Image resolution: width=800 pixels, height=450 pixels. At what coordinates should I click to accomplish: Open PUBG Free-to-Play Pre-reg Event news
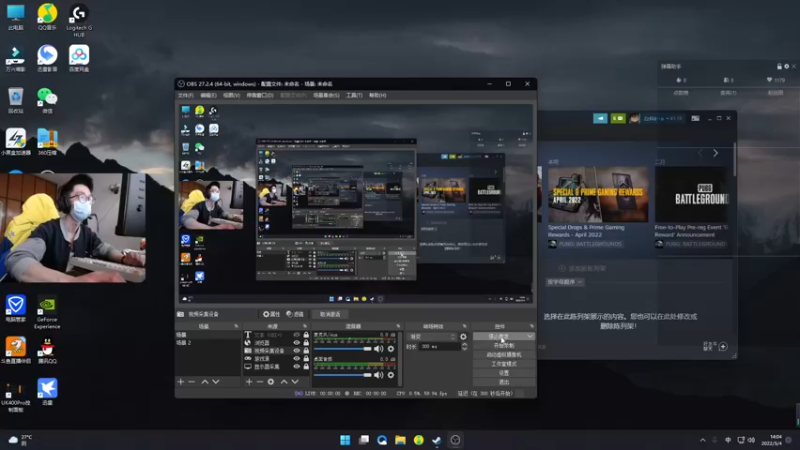691,194
